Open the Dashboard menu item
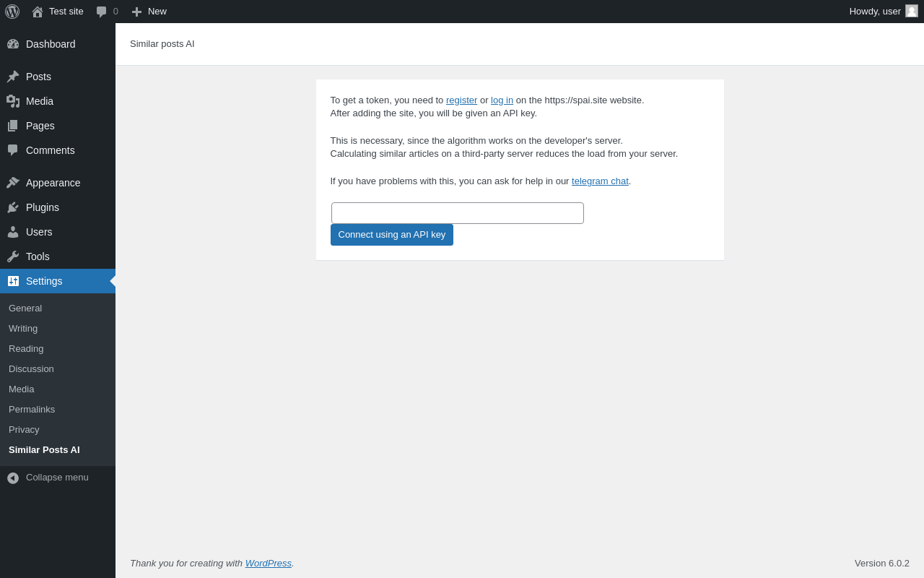 click(58, 44)
